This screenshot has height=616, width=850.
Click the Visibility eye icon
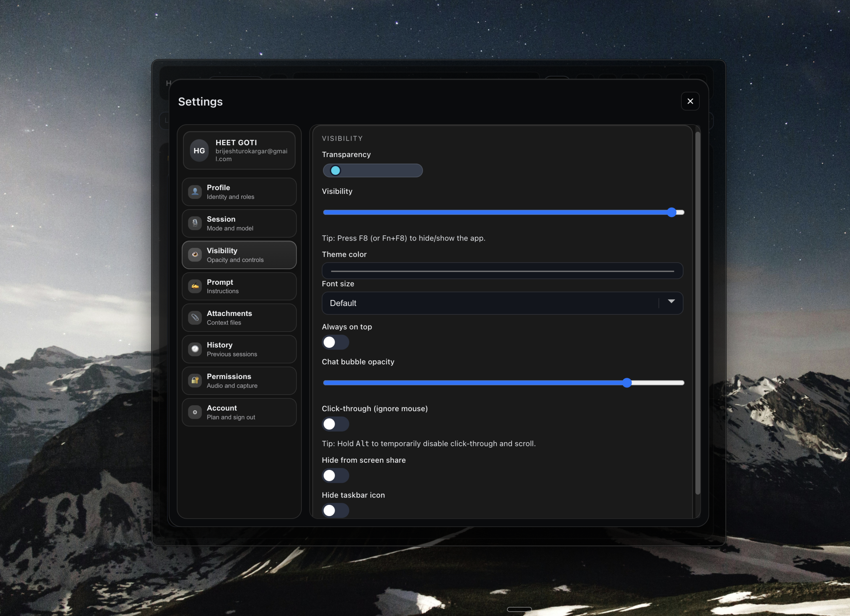click(x=195, y=255)
